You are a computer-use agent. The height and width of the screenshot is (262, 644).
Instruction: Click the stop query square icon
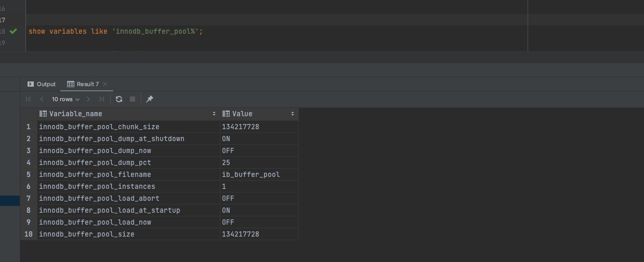133,99
